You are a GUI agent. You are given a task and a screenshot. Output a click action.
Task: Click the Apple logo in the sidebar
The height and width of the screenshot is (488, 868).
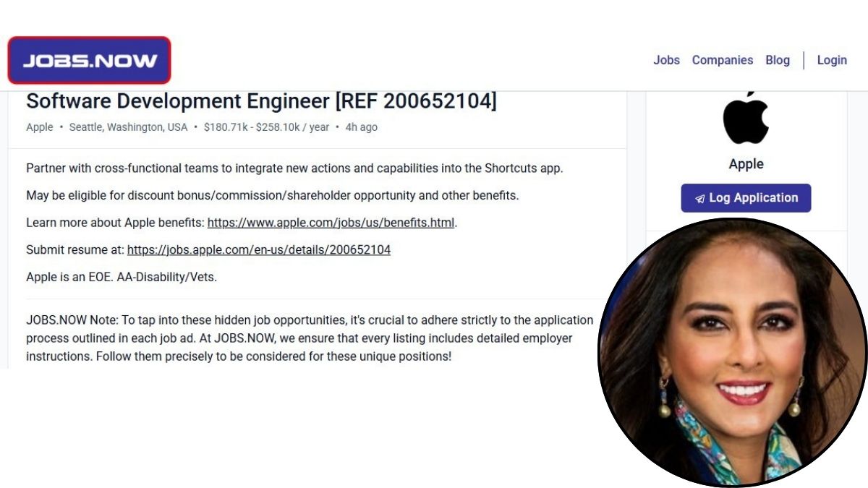[746, 117]
